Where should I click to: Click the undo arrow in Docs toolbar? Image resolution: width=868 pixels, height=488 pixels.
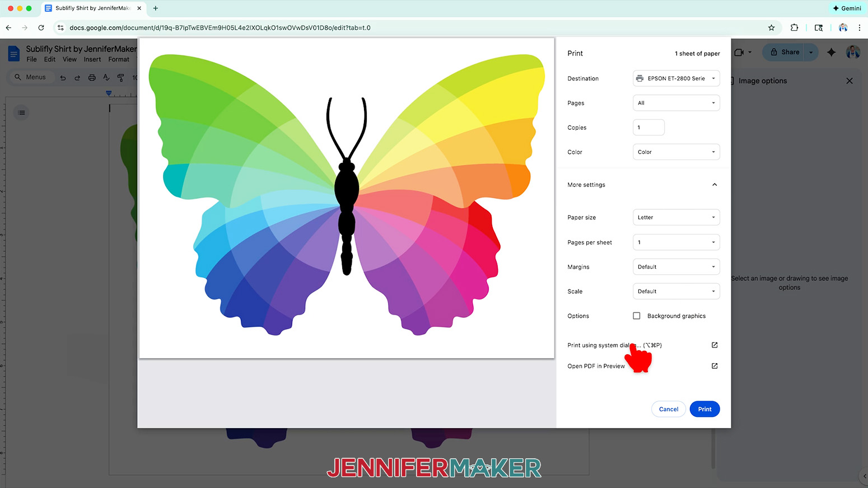(x=63, y=78)
